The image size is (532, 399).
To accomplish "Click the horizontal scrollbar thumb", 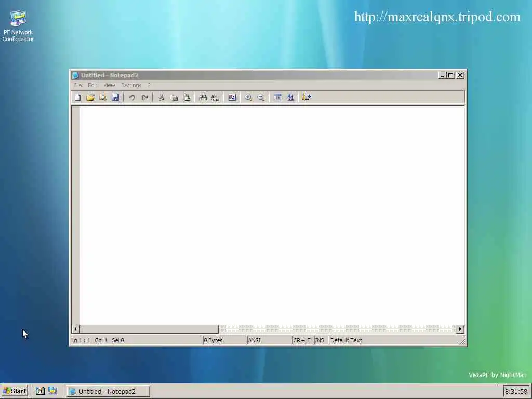I will point(149,329).
